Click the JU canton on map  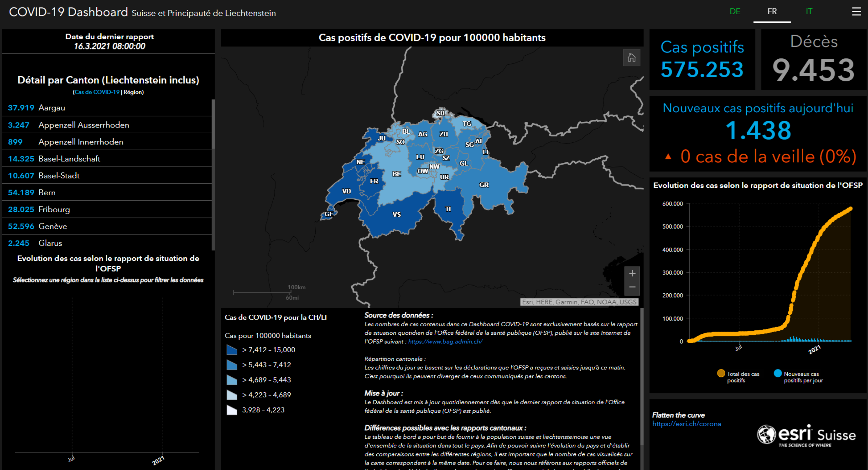(x=381, y=138)
